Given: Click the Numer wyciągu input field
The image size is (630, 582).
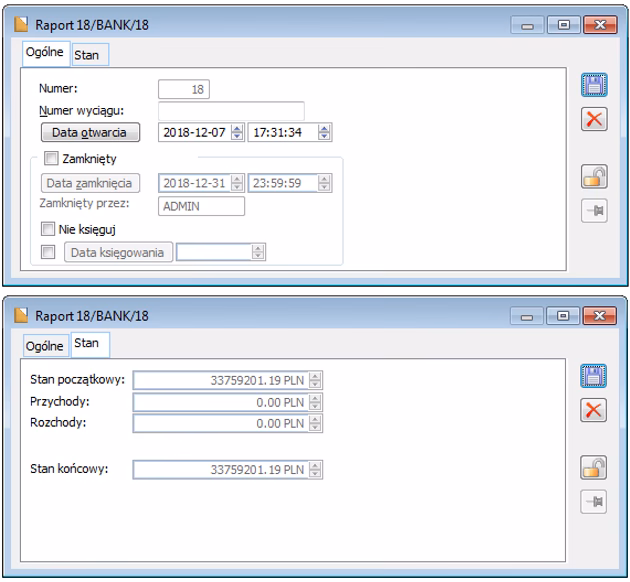Looking at the screenshot, I should coord(231,110).
